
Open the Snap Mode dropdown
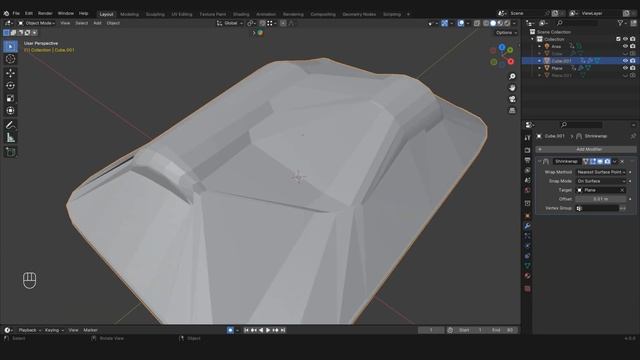click(601, 181)
